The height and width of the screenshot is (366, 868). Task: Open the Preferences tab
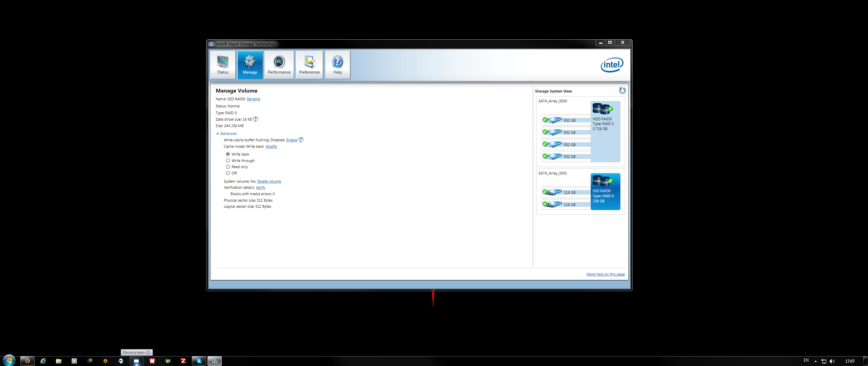pyautogui.click(x=309, y=65)
